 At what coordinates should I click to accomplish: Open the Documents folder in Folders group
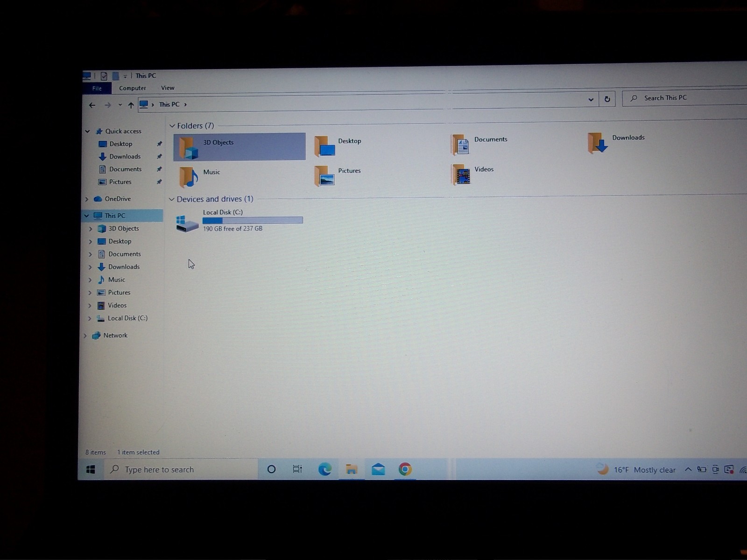(x=479, y=144)
